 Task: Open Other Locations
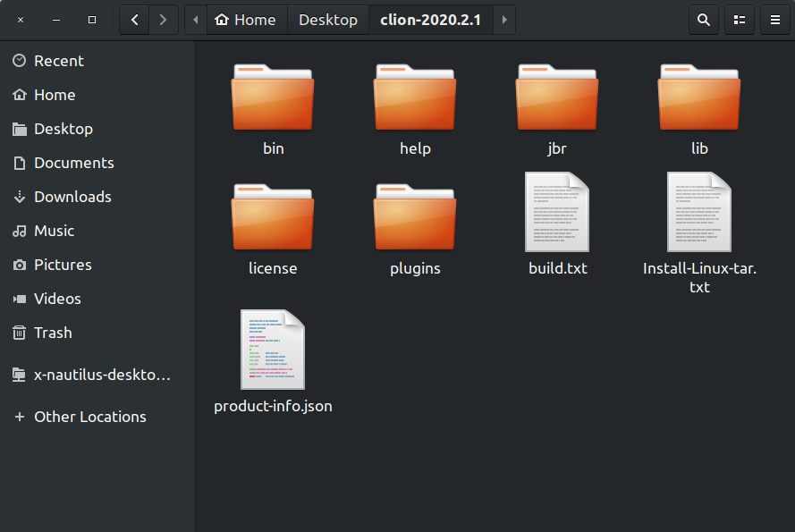(x=97, y=417)
